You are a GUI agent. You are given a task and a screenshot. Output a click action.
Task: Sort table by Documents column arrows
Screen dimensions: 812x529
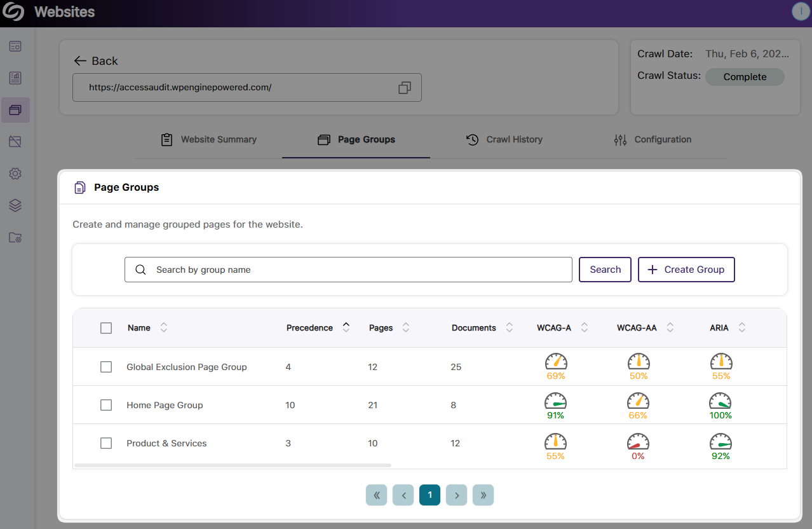[x=509, y=327]
